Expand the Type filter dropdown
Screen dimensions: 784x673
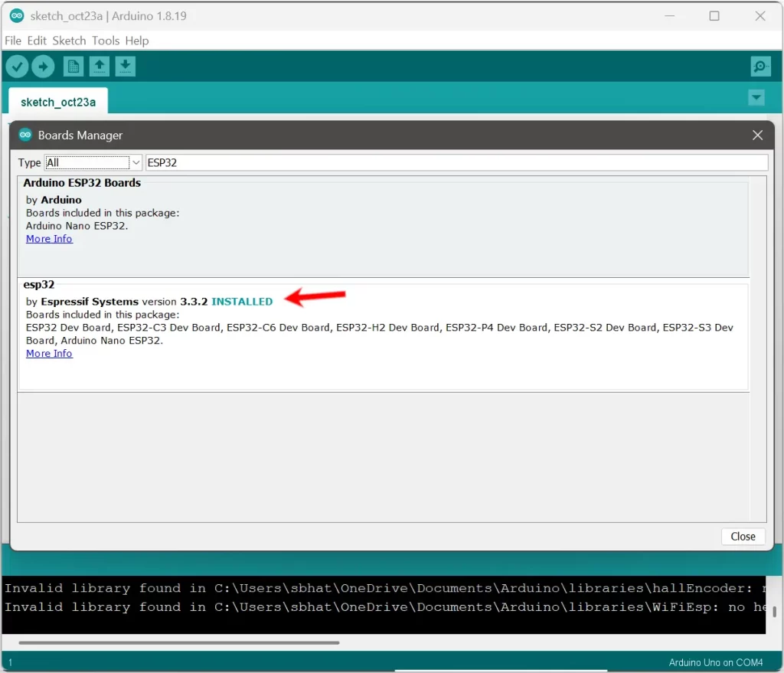(x=136, y=162)
